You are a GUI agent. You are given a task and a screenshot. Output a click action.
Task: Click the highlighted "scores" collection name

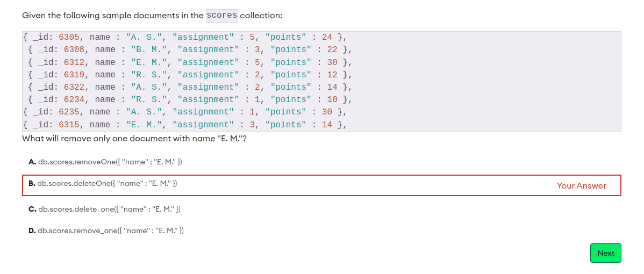click(221, 16)
